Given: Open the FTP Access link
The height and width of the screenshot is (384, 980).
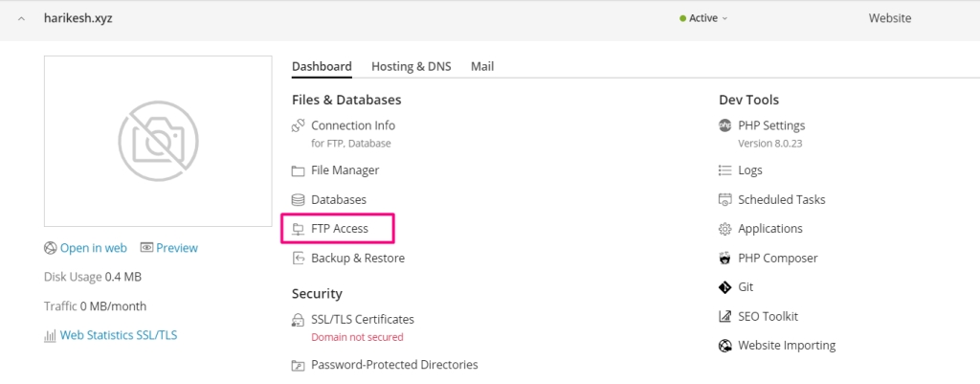Looking at the screenshot, I should click(339, 229).
